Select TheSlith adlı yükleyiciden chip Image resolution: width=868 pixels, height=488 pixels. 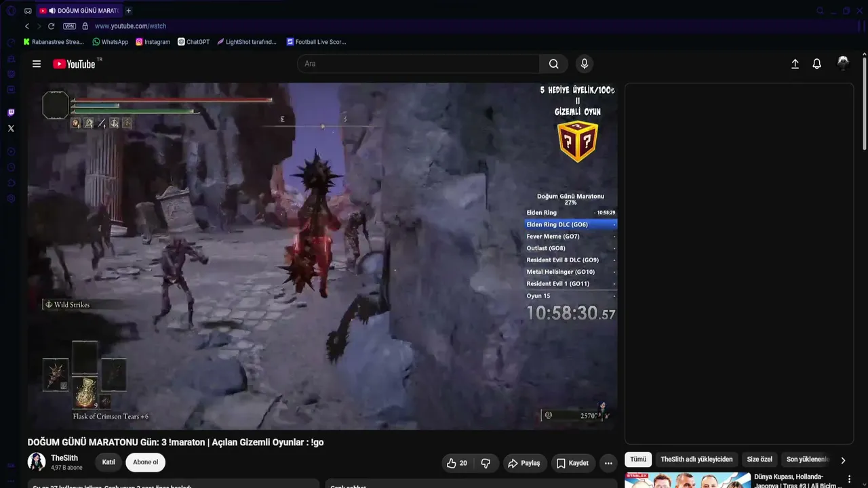[696, 460]
